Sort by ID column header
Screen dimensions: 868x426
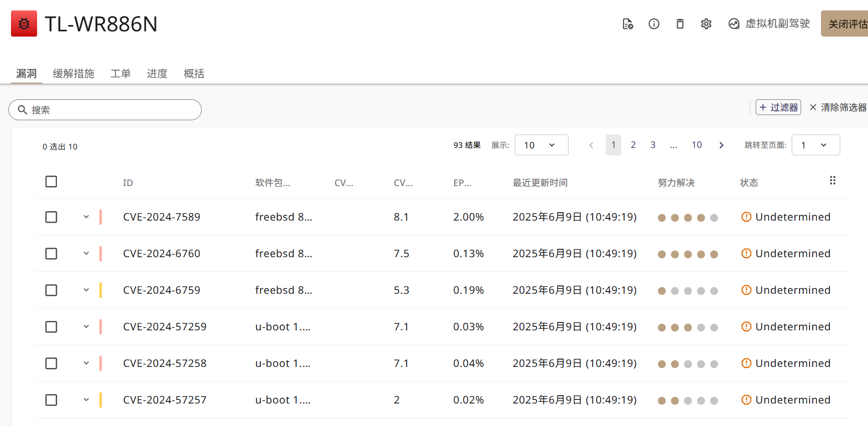tap(128, 182)
